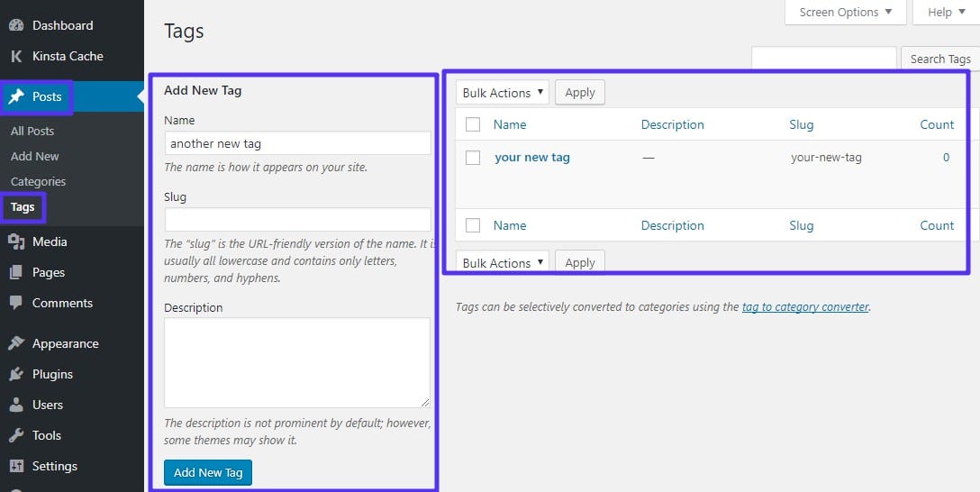Click the Media icon in sidebar
Viewport: 980px width, 492px height.
click(16, 241)
